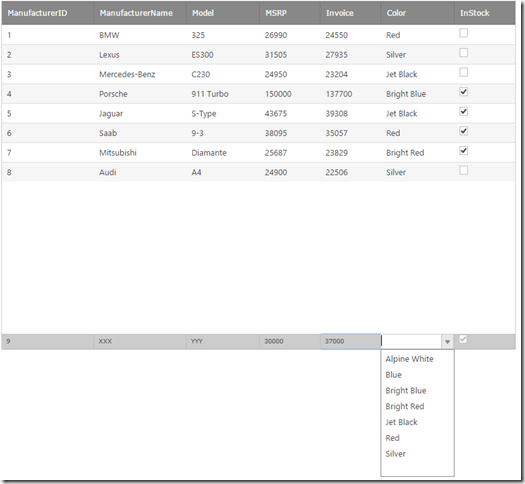Select the Lexus manufacturer cell
The image size is (525, 484).
click(140, 55)
